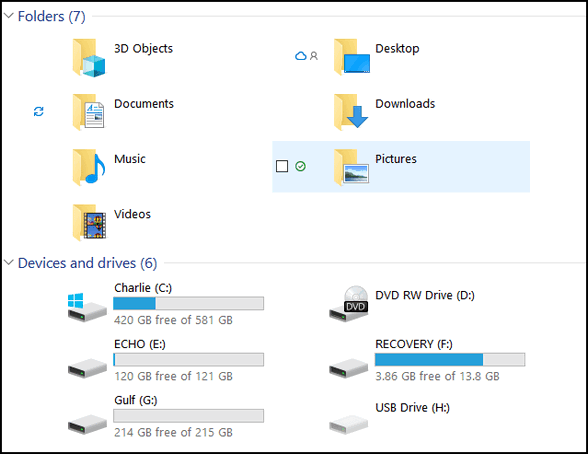This screenshot has height=454, width=588.
Task: Collapse the Devices and drives chevron
Action: coord(9,262)
